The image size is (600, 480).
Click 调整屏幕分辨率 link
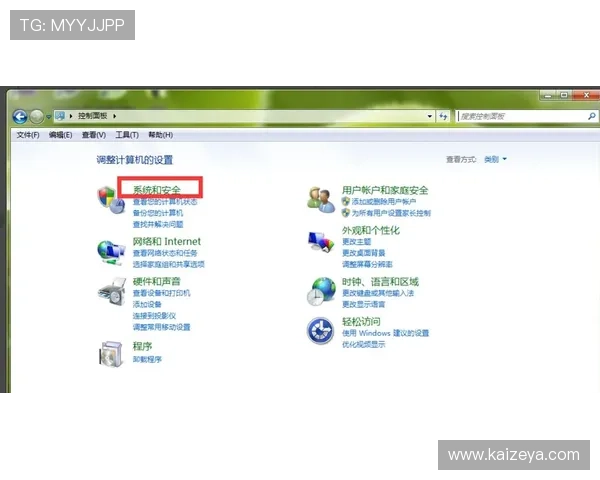367,264
